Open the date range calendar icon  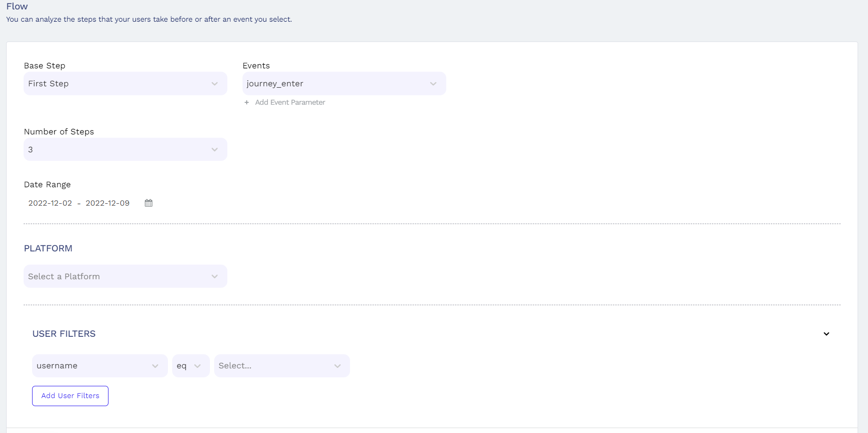tap(149, 203)
